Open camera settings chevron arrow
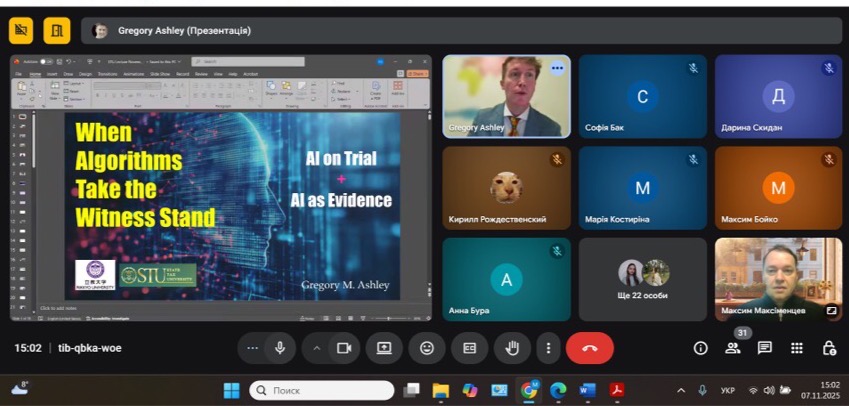 tap(318, 348)
